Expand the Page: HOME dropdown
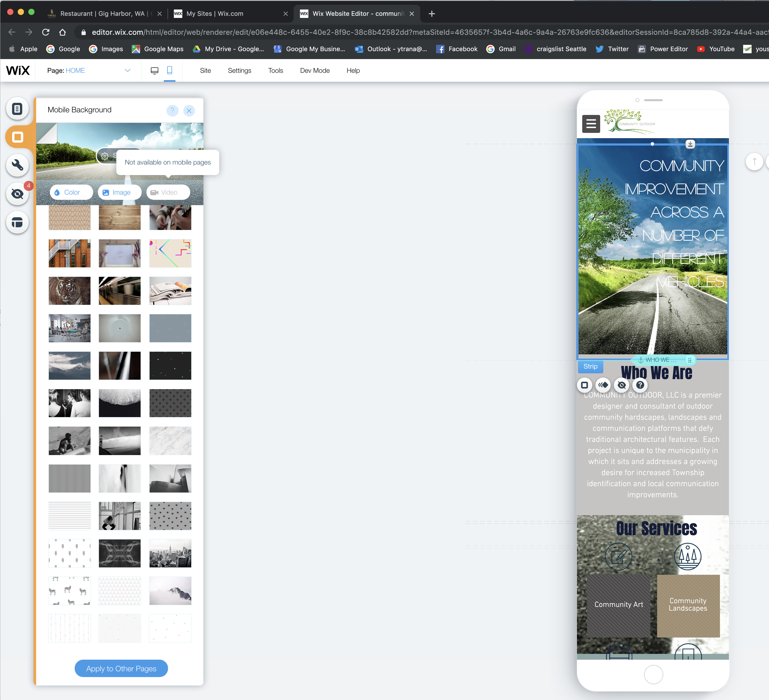769x700 pixels. (x=127, y=71)
